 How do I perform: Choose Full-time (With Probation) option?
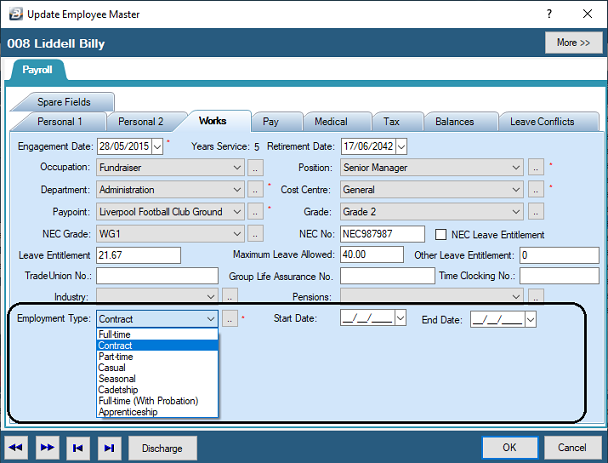tap(157, 401)
